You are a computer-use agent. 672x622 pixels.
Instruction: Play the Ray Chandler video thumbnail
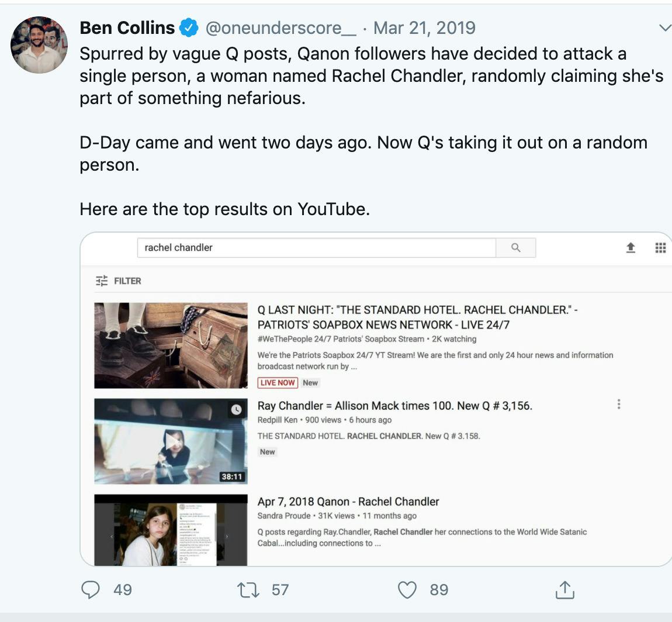point(171,441)
